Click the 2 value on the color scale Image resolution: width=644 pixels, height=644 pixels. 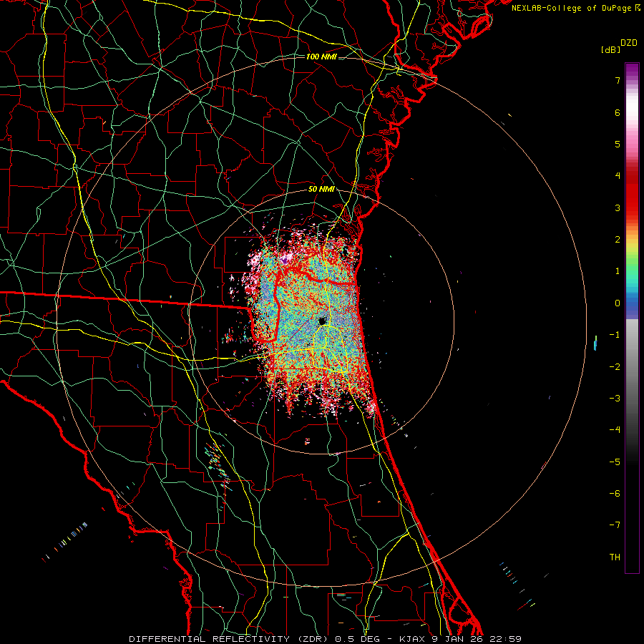tap(618, 240)
